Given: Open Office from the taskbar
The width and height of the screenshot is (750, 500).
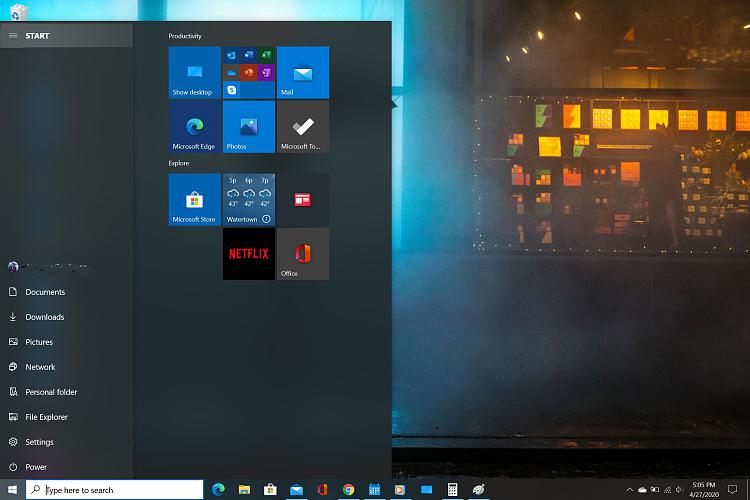Looking at the screenshot, I should pyautogui.click(x=322, y=489).
